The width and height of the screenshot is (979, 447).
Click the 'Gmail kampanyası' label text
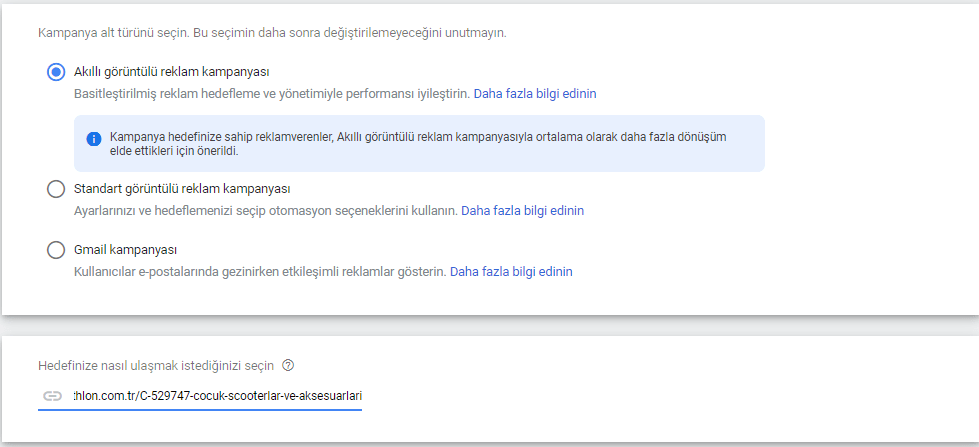point(125,249)
